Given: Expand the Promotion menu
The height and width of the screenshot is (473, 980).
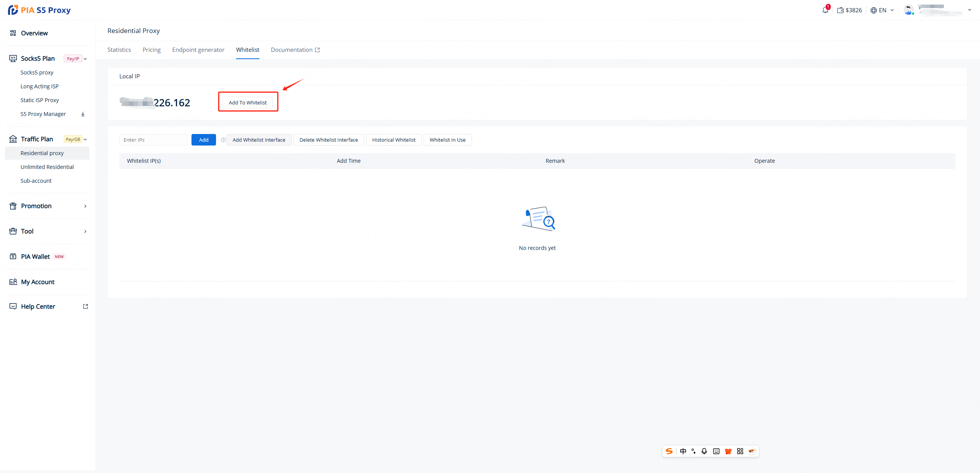Looking at the screenshot, I should tap(85, 206).
